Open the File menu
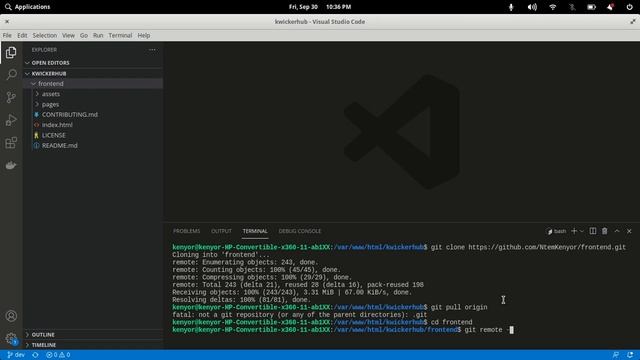This screenshot has width=640, height=360. click(x=7, y=36)
